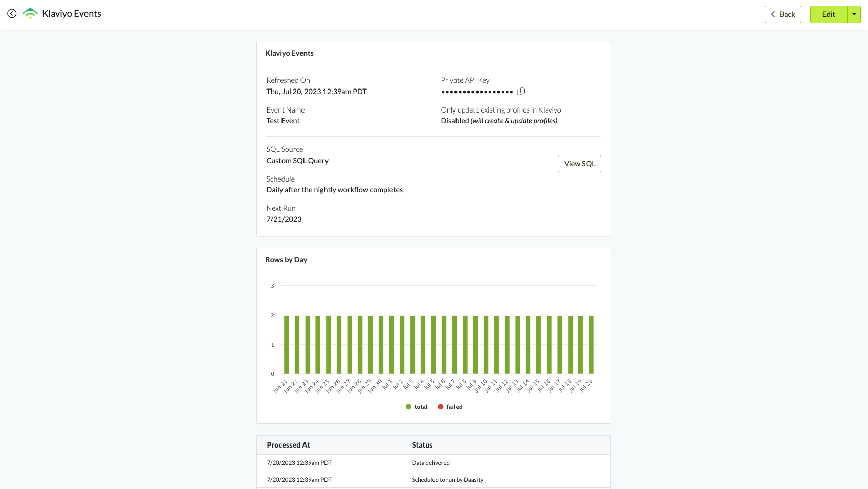Expand the Edit dropdown arrow
Image resolution: width=868 pixels, height=489 pixels.
click(854, 14)
